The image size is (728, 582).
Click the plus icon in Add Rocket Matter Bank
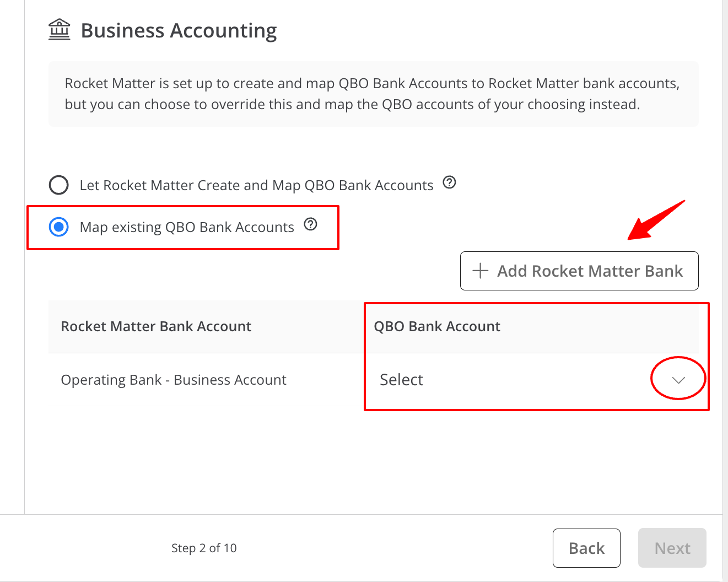(481, 271)
